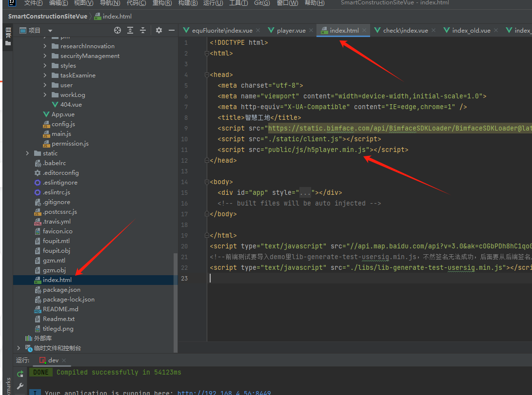Click the scratches and consoles icon
This screenshot has height=395, width=532.
click(x=29, y=348)
